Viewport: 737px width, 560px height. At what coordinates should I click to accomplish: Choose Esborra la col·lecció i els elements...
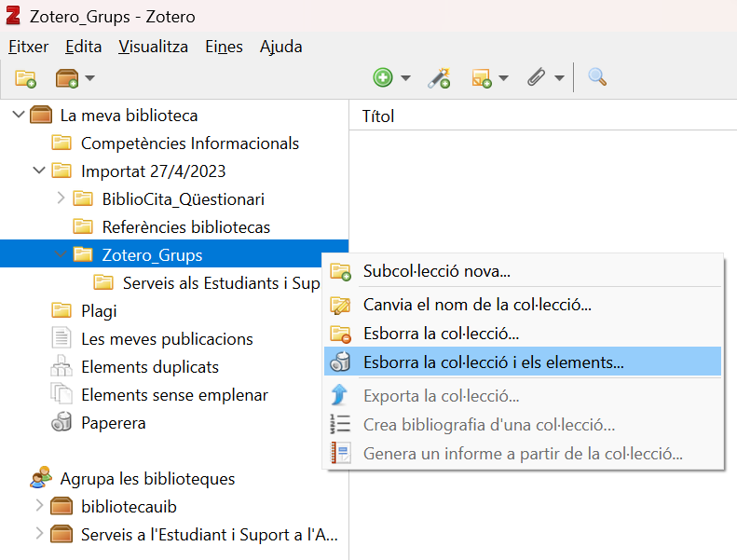click(523, 362)
